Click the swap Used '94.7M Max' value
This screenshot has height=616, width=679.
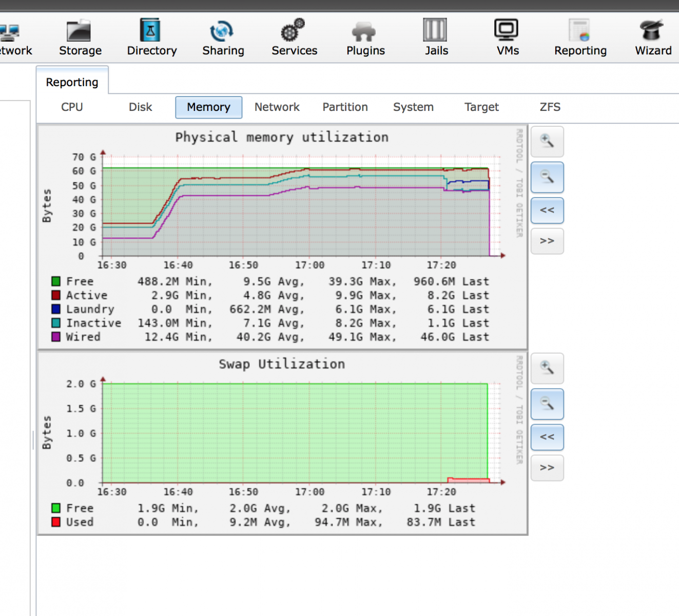click(x=348, y=523)
